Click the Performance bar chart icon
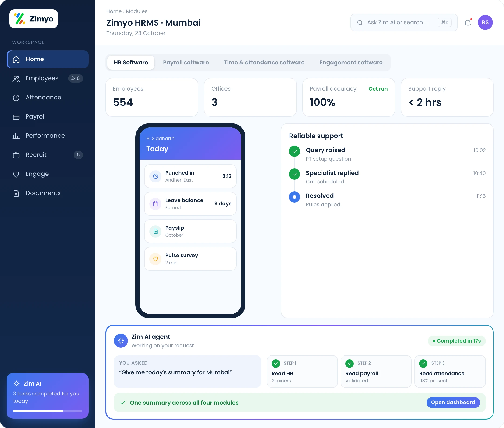The width and height of the screenshot is (504, 428). click(x=16, y=136)
